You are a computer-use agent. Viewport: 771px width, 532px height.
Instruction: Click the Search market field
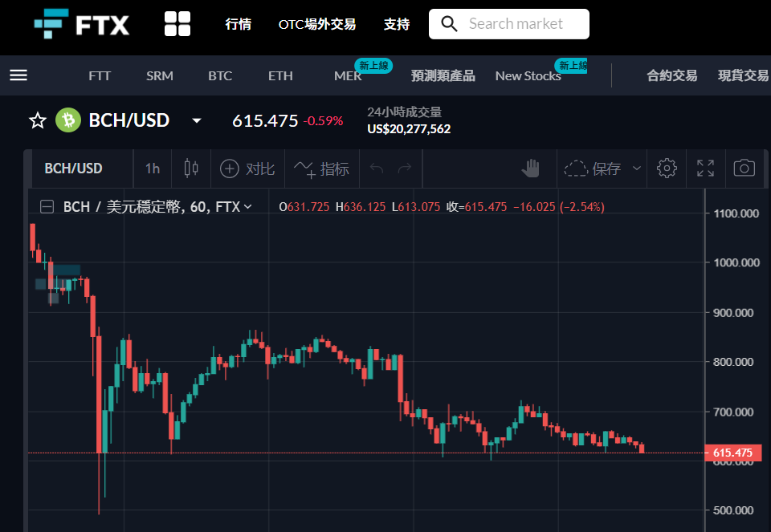(x=509, y=23)
